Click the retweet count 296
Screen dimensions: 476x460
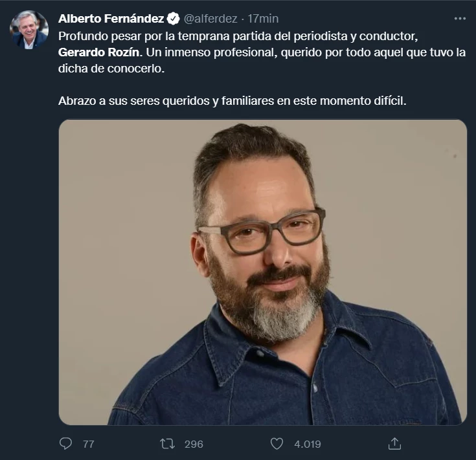(193, 444)
